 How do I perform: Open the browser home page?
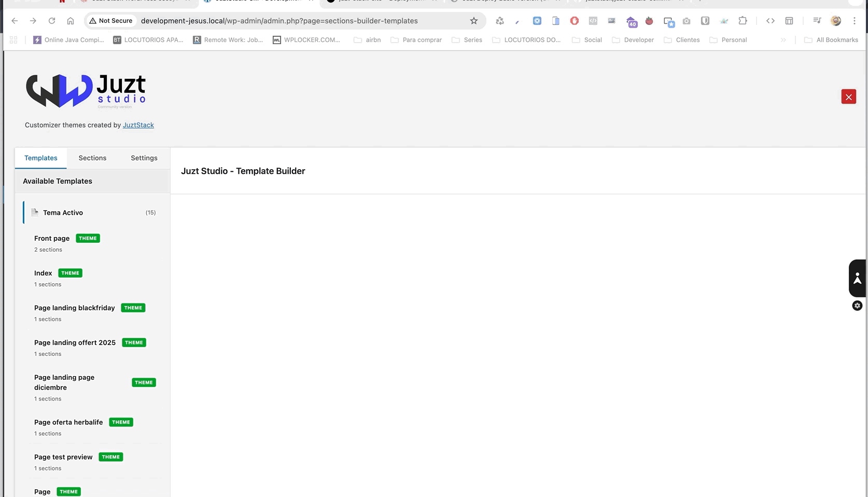71,21
